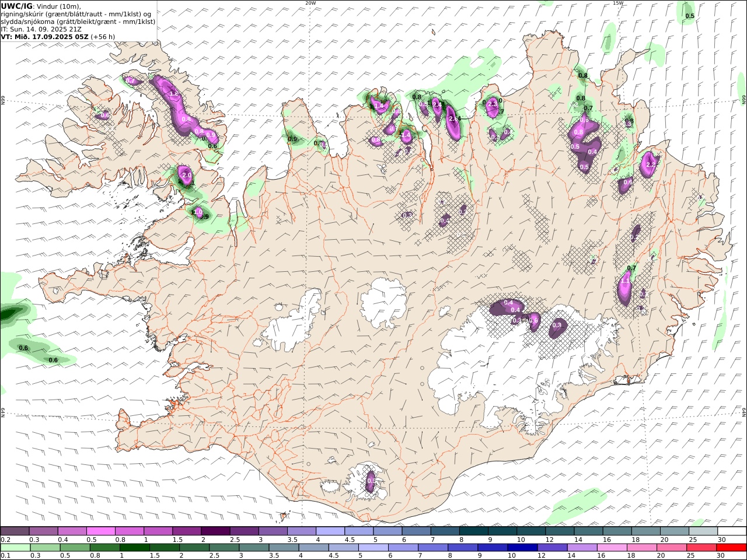Viewport: 747px width, 560px height.
Task: Click the 0.2 label of the upper scale
Action: (x=5, y=540)
